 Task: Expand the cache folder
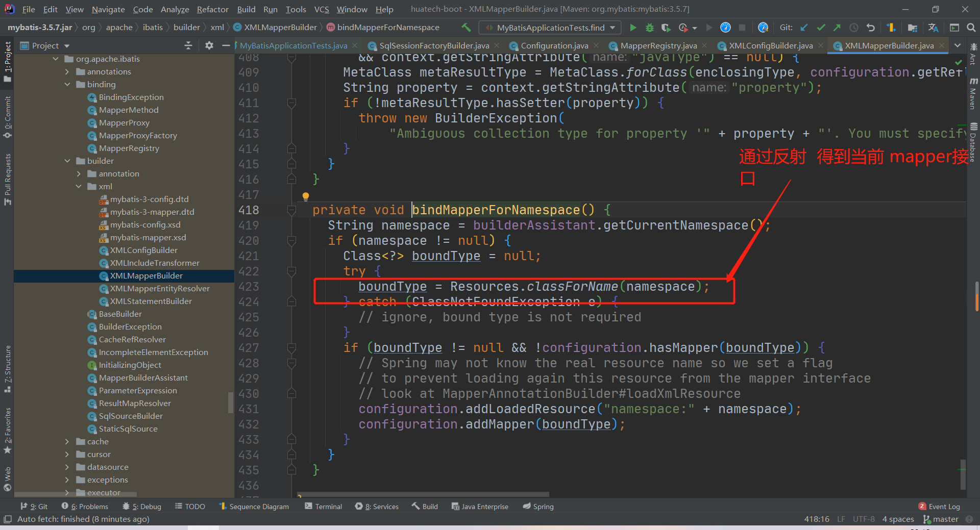(x=67, y=441)
